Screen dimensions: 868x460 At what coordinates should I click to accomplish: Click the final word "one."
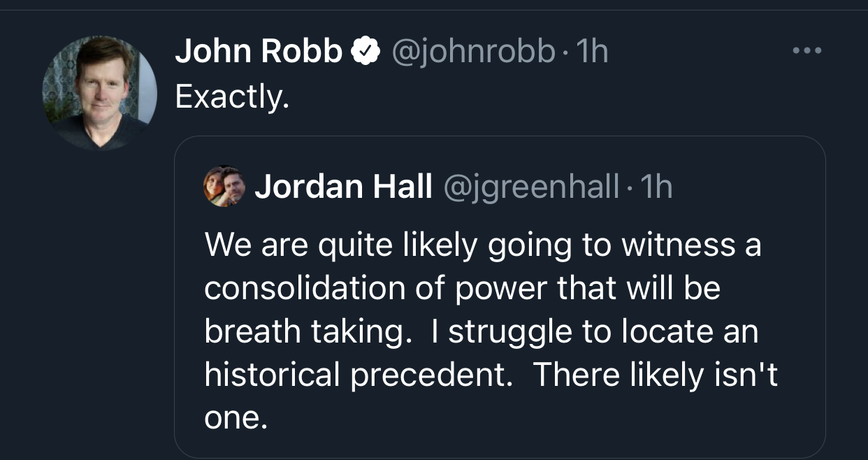point(236,419)
